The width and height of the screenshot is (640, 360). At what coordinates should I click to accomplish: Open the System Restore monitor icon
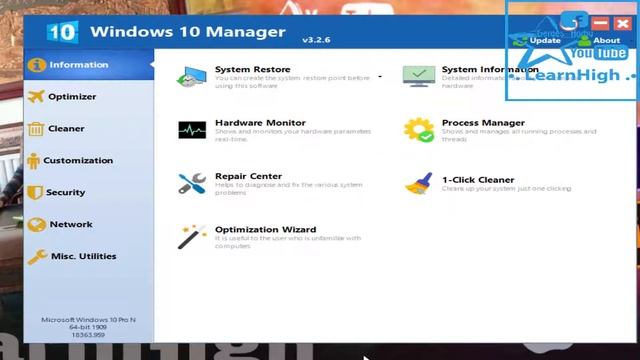pyautogui.click(x=191, y=76)
